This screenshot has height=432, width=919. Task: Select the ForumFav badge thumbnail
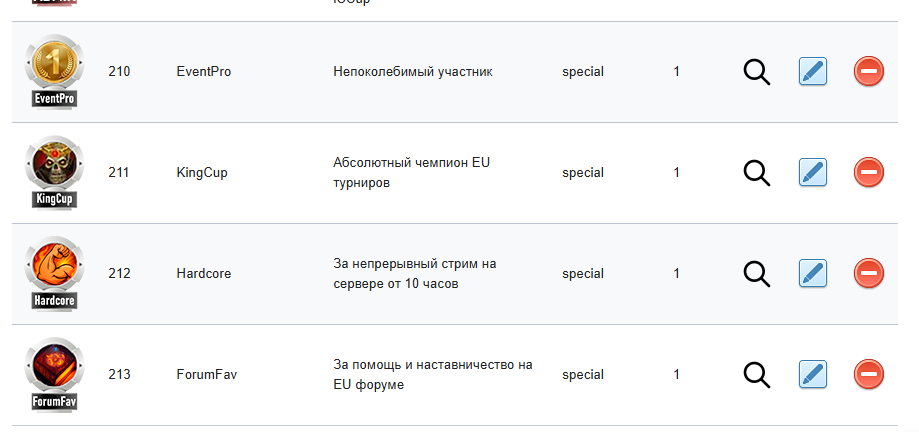(55, 374)
